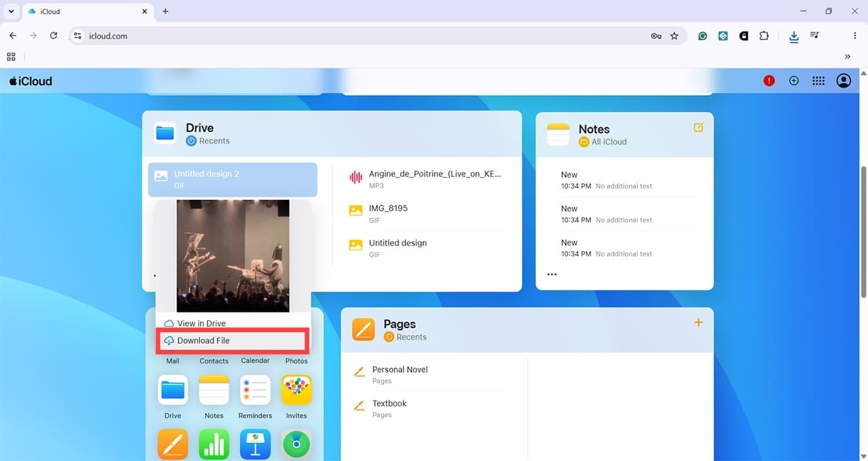868x461 pixels.
Task: Go back in browser history
Action: click(x=12, y=36)
